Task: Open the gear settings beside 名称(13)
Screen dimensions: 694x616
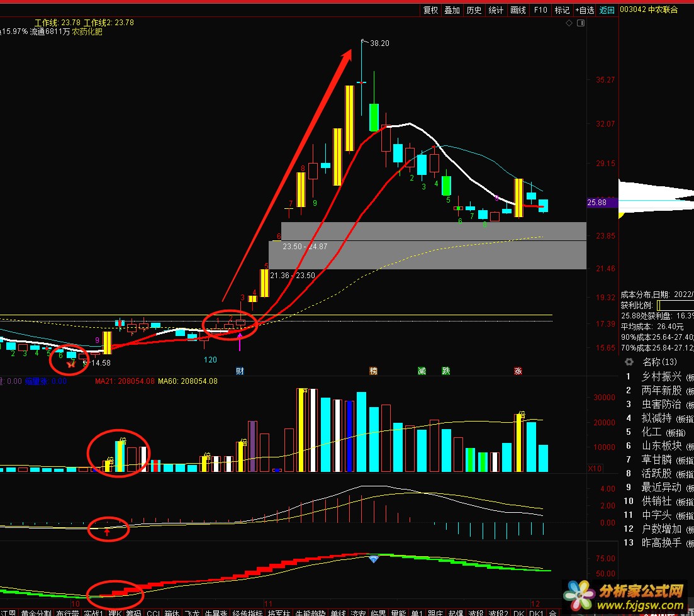Action: 629,362
